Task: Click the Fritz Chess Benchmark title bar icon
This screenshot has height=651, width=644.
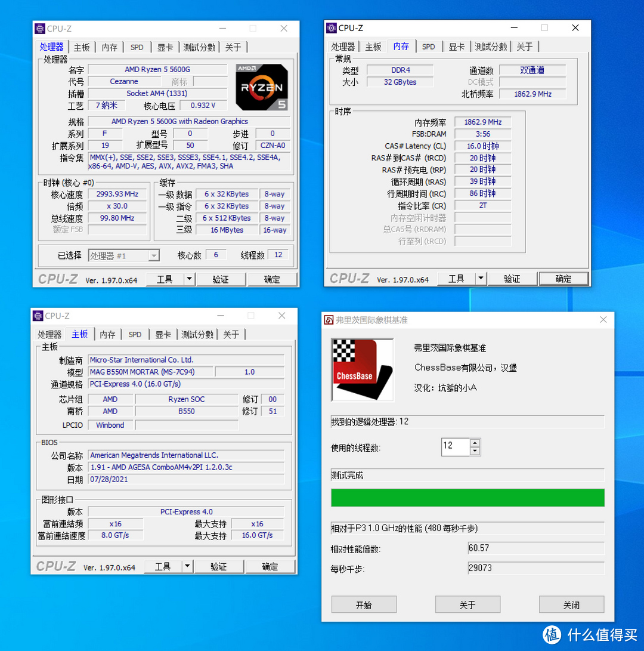Action: [x=329, y=320]
